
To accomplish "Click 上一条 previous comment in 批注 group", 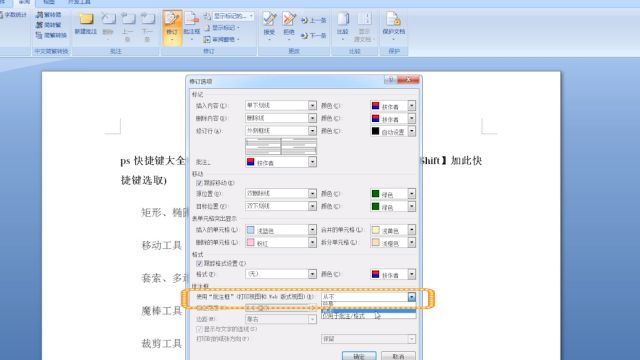I will (128, 27).
